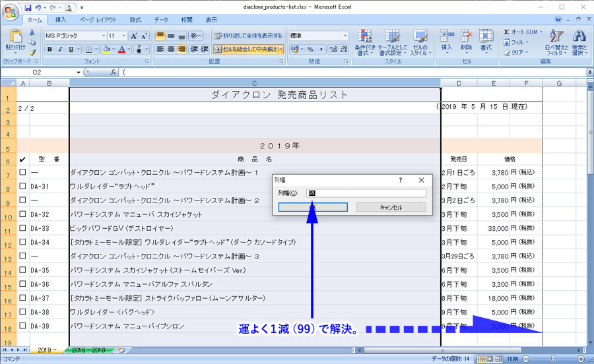Increase the cell indent

click(x=205, y=49)
